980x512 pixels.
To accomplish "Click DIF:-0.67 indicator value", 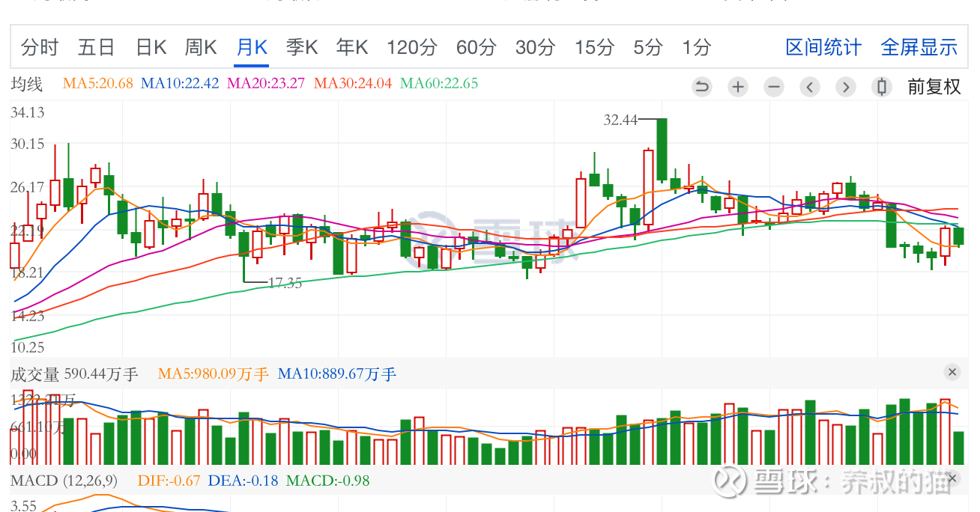I will pos(169,481).
